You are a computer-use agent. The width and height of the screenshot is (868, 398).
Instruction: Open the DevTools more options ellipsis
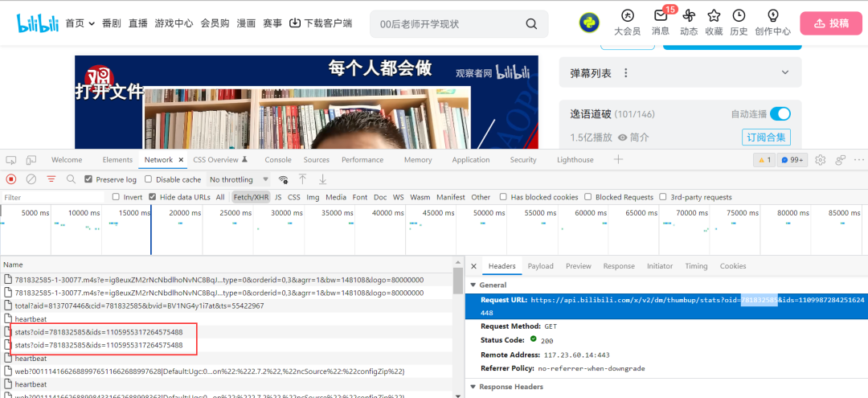pyautogui.click(x=858, y=160)
